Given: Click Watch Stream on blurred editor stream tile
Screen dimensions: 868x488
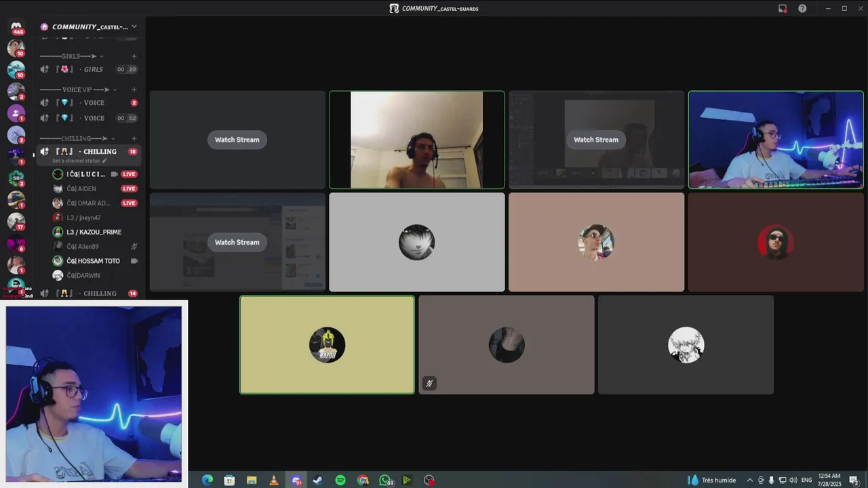Looking at the screenshot, I should (596, 140).
